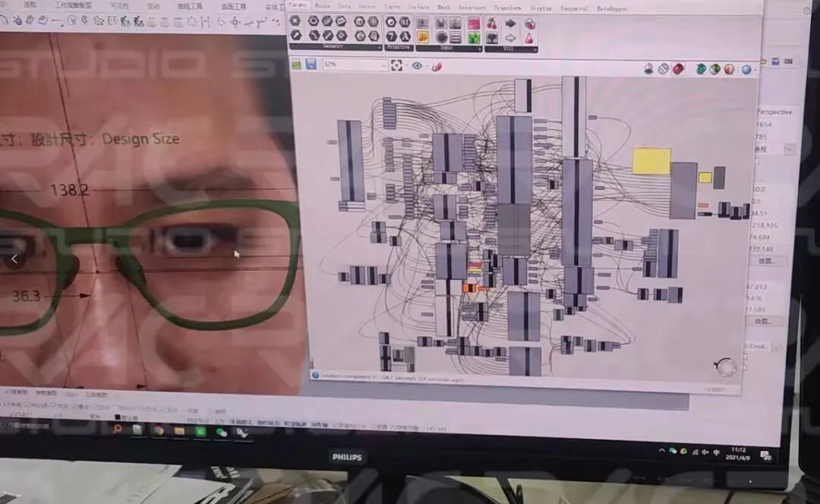Select the white arrow icon in Util

[510, 38]
